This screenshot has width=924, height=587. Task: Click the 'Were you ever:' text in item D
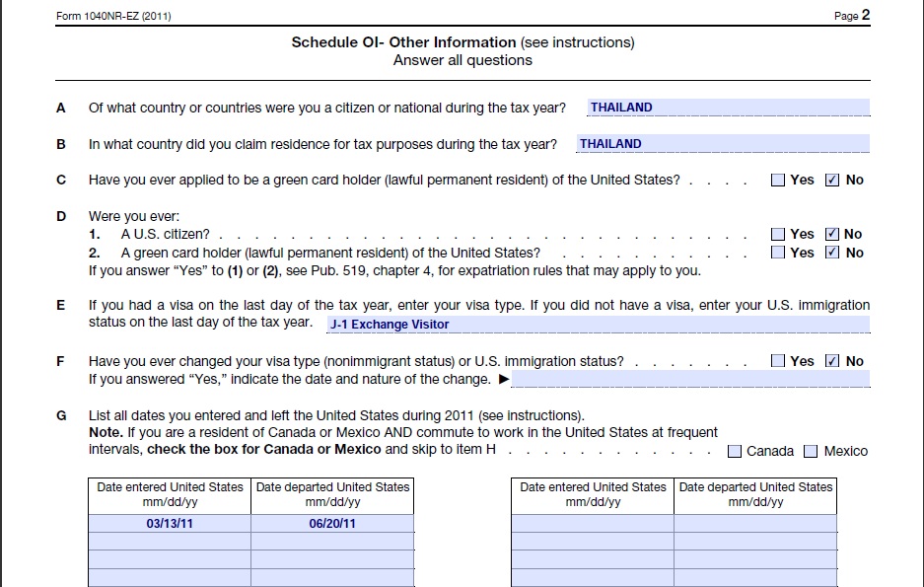pos(134,216)
